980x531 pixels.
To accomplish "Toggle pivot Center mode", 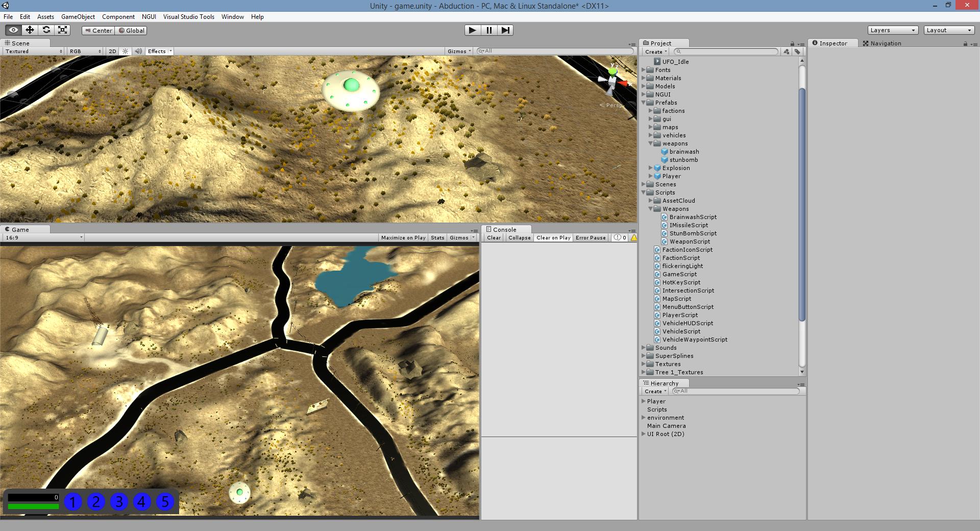I will coord(99,31).
